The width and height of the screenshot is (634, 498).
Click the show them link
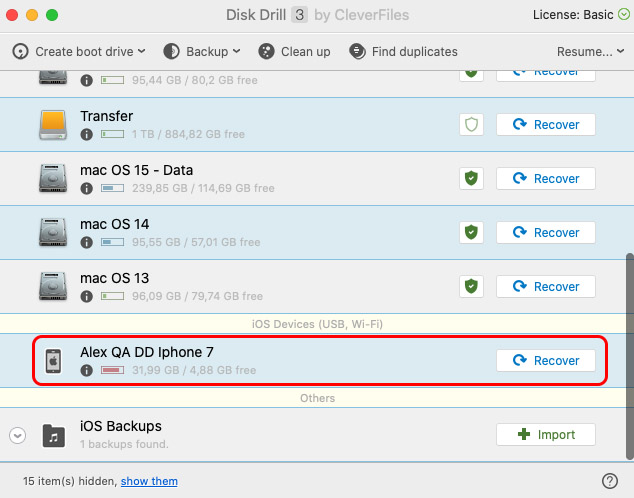(149, 481)
